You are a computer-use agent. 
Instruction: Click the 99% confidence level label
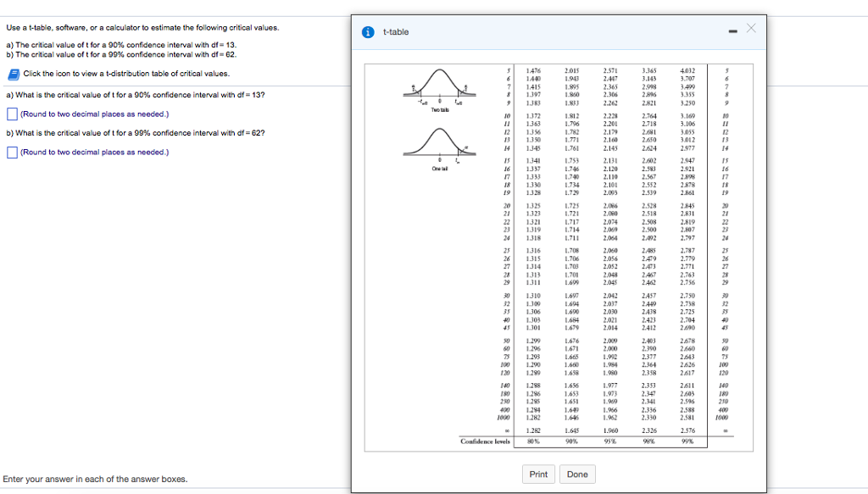point(687,442)
